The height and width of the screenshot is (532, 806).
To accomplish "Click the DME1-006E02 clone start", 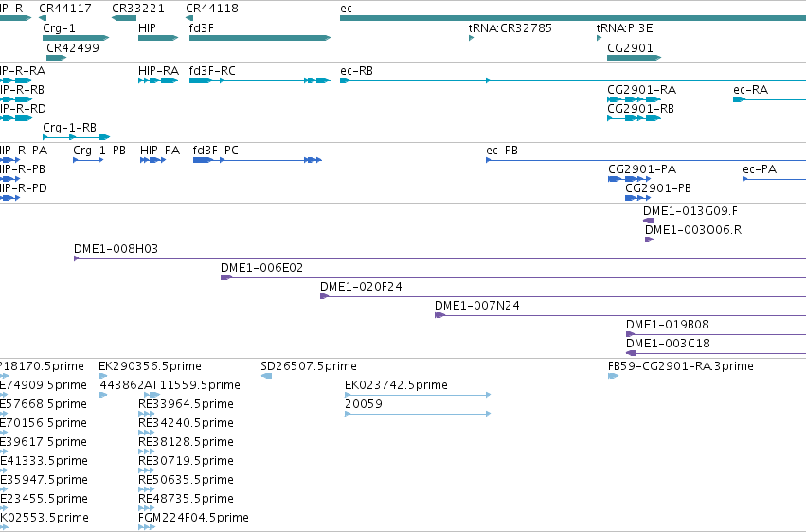I will tap(226, 277).
